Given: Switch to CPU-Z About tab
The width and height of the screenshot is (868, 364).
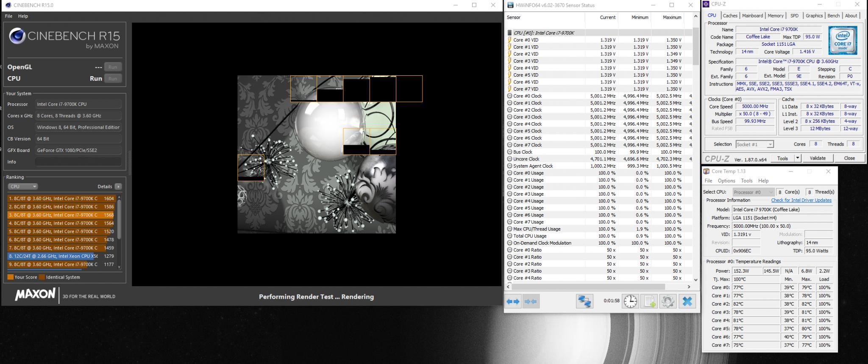Looking at the screenshot, I should (x=851, y=16).
